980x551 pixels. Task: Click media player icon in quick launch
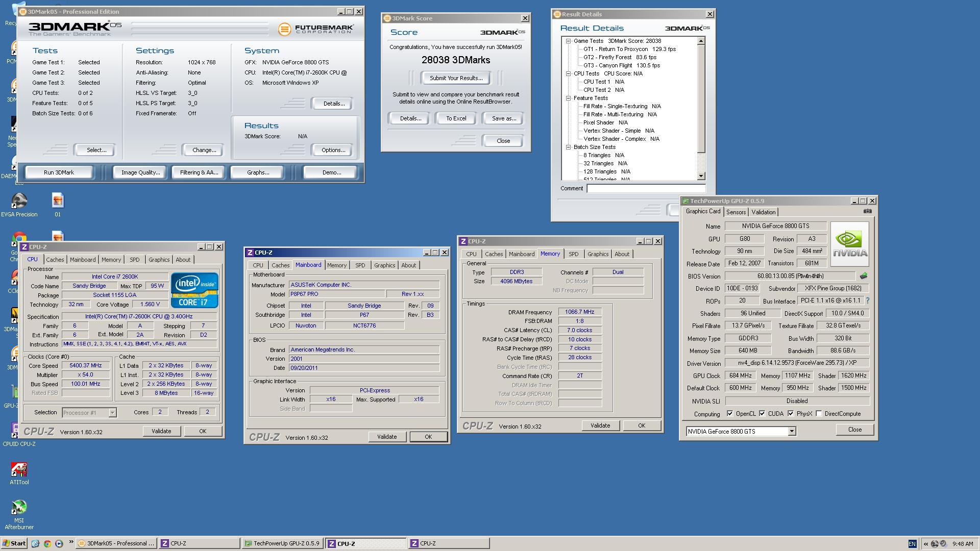coord(59,544)
